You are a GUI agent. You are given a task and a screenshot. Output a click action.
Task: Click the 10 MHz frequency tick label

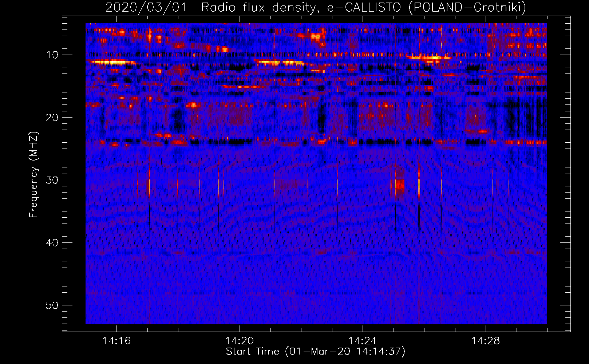(x=52, y=55)
